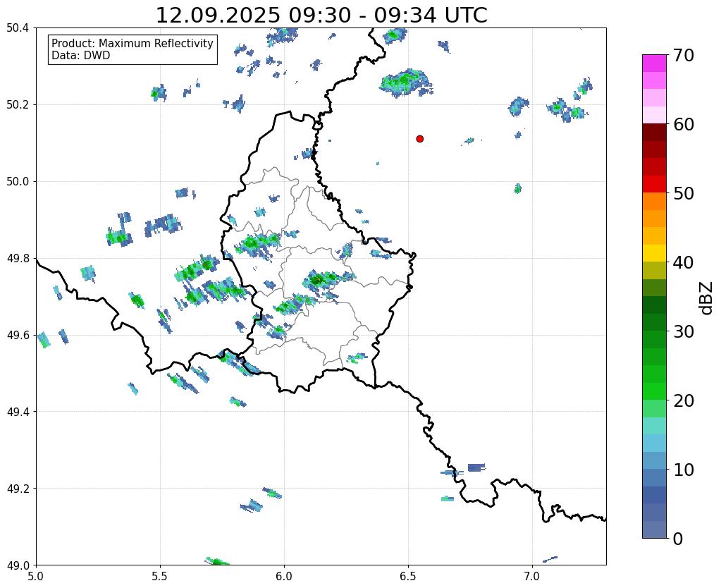Screen dimensions: 721x588
Task: Click the light blue swatch near 13 dBZ
Action: (x=654, y=443)
